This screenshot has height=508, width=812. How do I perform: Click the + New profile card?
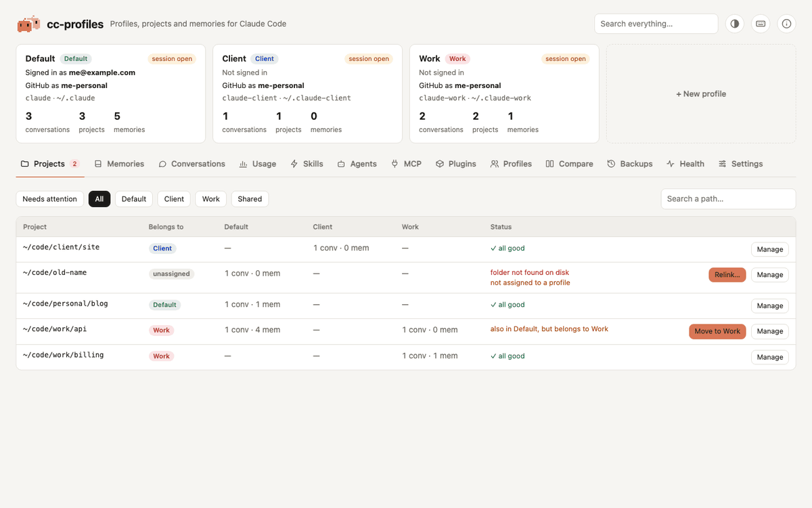pyautogui.click(x=701, y=94)
